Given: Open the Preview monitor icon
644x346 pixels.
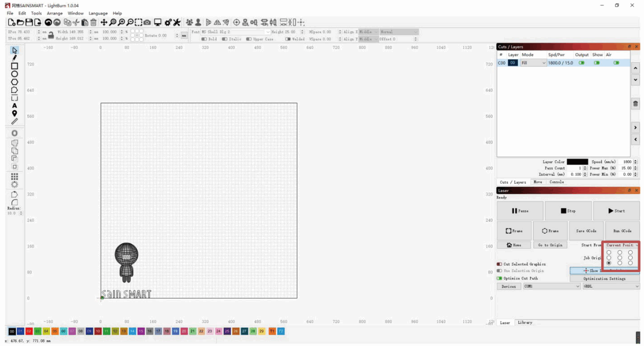Looking at the screenshot, I should click(x=158, y=22).
